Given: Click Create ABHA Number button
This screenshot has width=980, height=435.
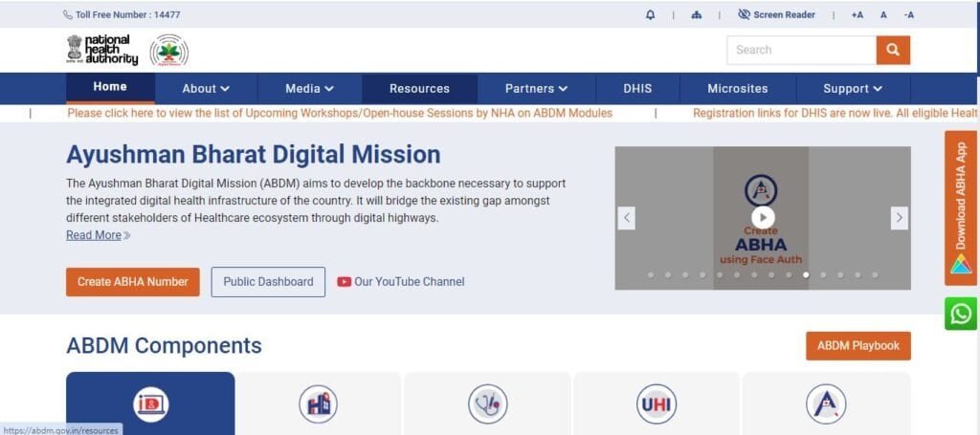Looking at the screenshot, I should (132, 281).
